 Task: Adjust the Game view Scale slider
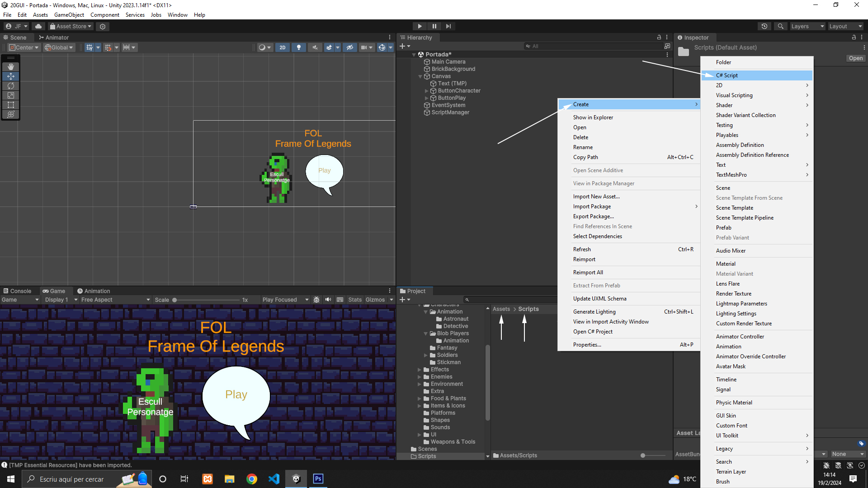(175, 300)
